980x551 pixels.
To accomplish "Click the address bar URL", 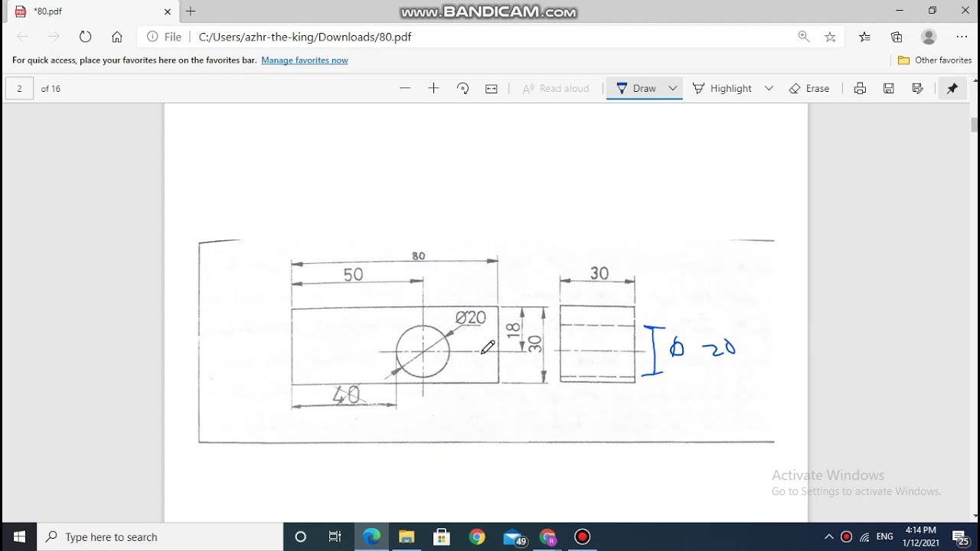I will coord(305,37).
